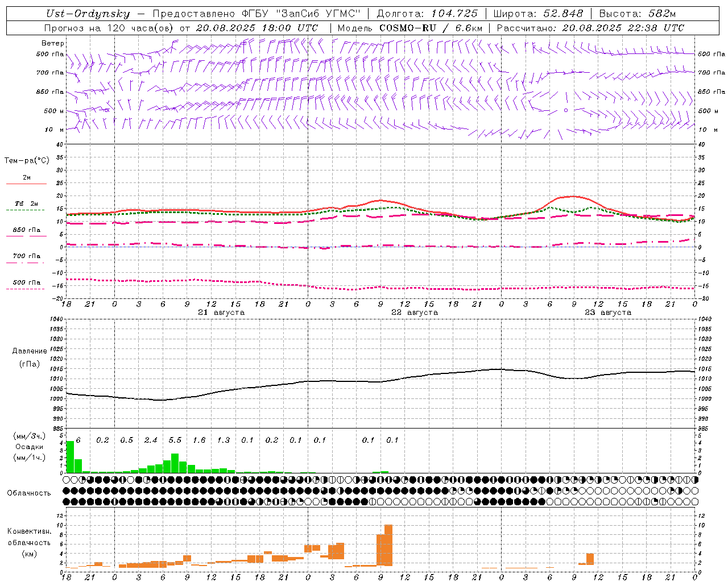Click the tallest orange convective cloud bar
The height and width of the screenshot is (582, 728).
coord(388,546)
